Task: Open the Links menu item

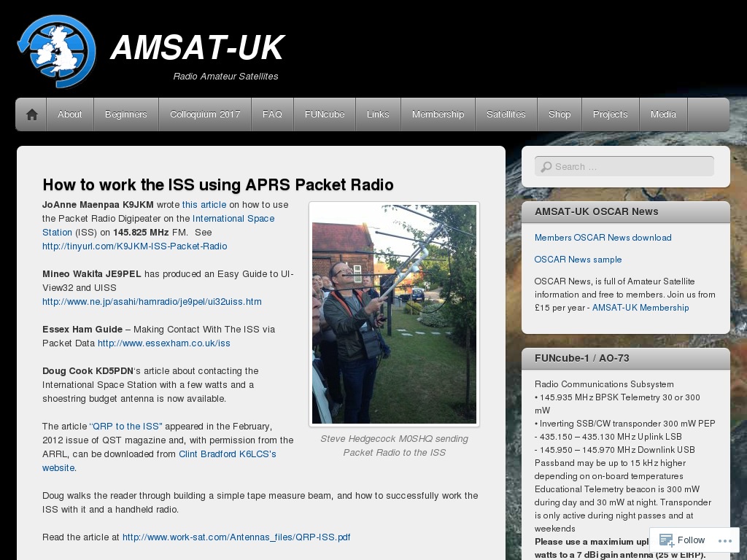Action: [378, 114]
